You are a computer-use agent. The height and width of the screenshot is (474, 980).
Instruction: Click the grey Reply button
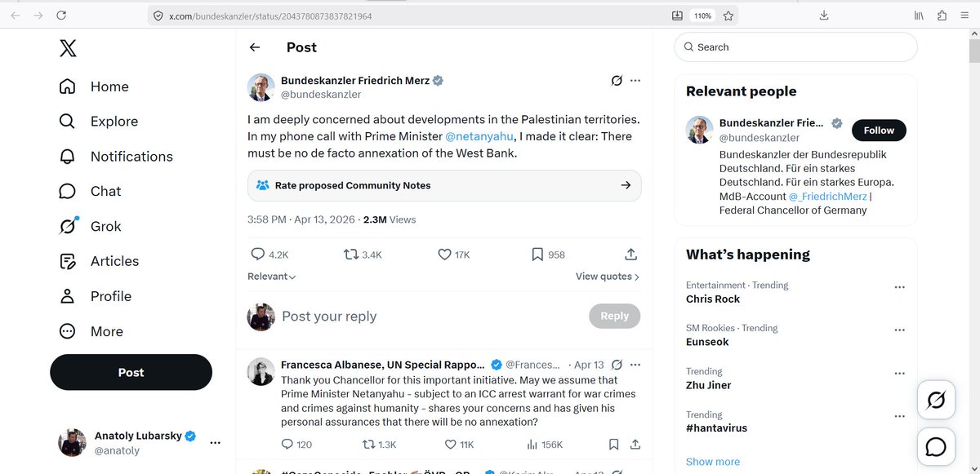click(x=615, y=316)
